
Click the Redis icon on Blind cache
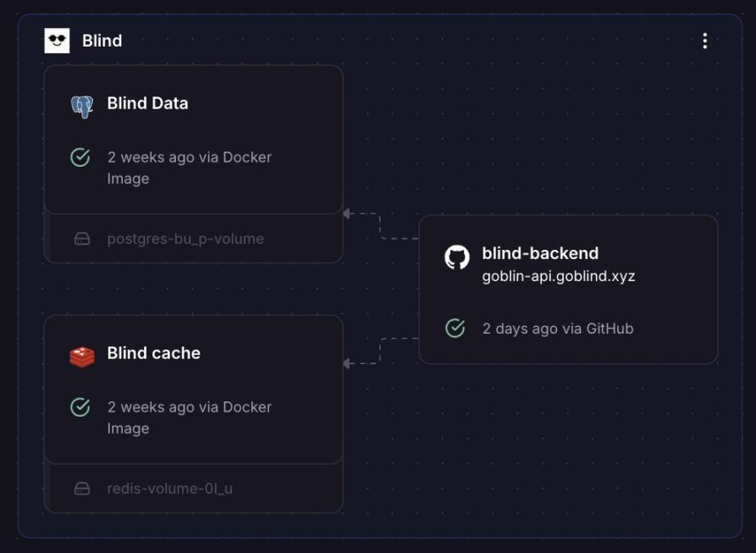point(81,357)
